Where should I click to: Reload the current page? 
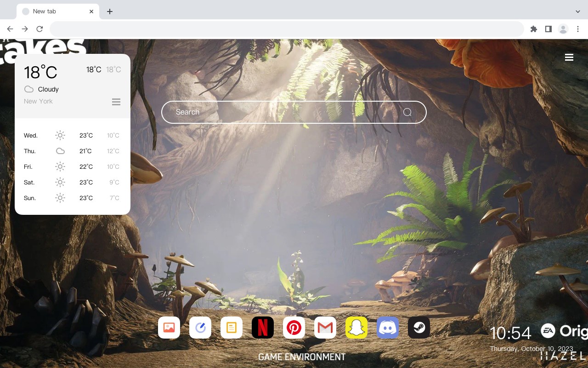tap(40, 29)
